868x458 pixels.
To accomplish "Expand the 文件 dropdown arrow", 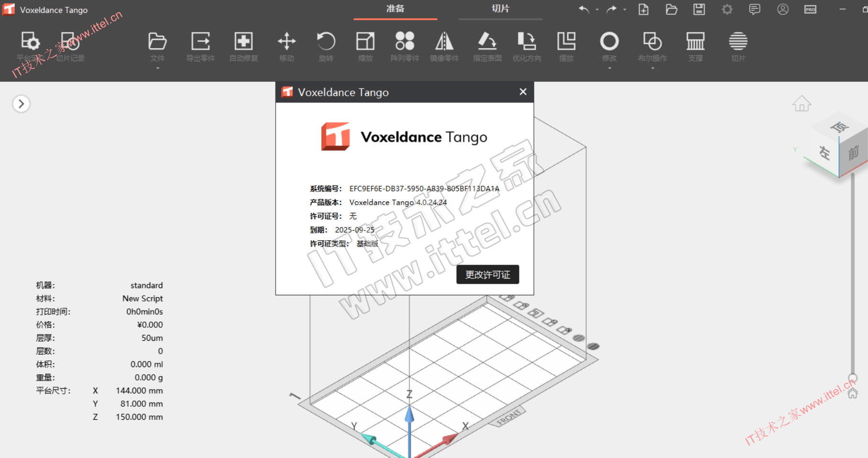I will pyautogui.click(x=157, y=68).
